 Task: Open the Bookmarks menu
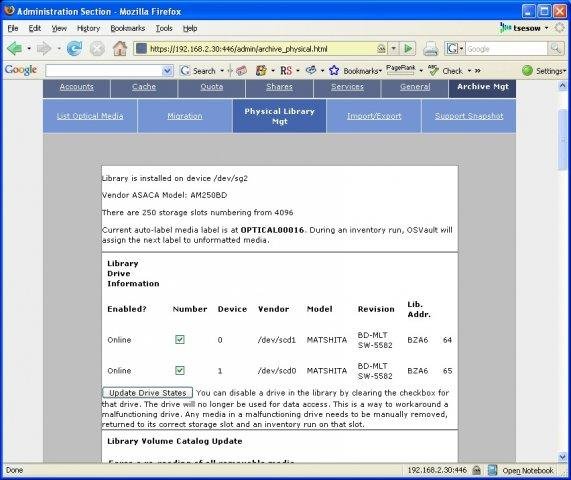point(127,28)
